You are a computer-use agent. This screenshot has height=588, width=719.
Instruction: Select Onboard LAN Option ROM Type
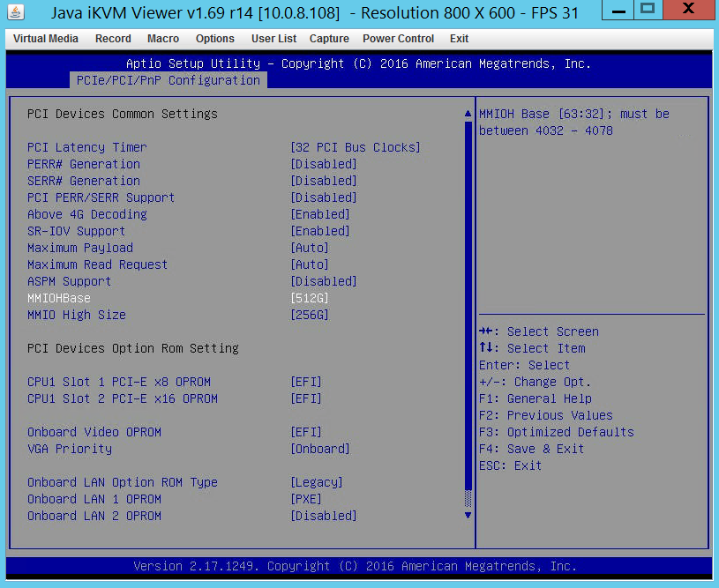[x=123, y=482]
